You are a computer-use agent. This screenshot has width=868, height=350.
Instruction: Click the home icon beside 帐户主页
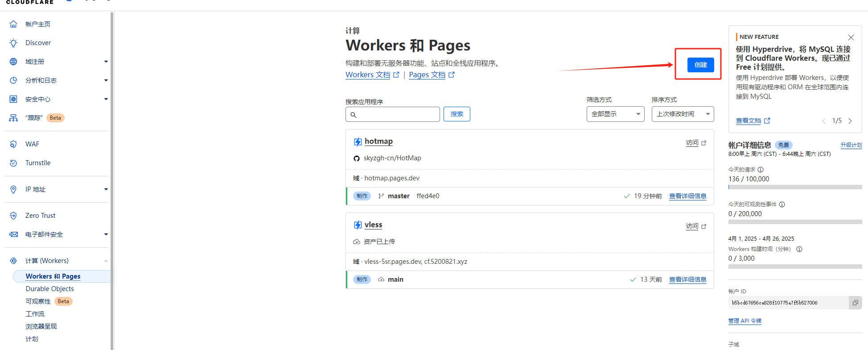click(13, 24)
